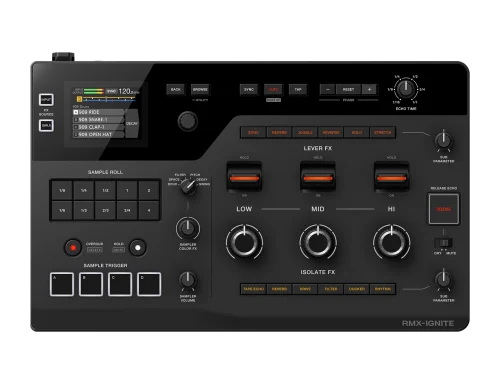500x383 pixels.
Task: Click the SAMPLER VOLUME knob
Action: [188, 281]
